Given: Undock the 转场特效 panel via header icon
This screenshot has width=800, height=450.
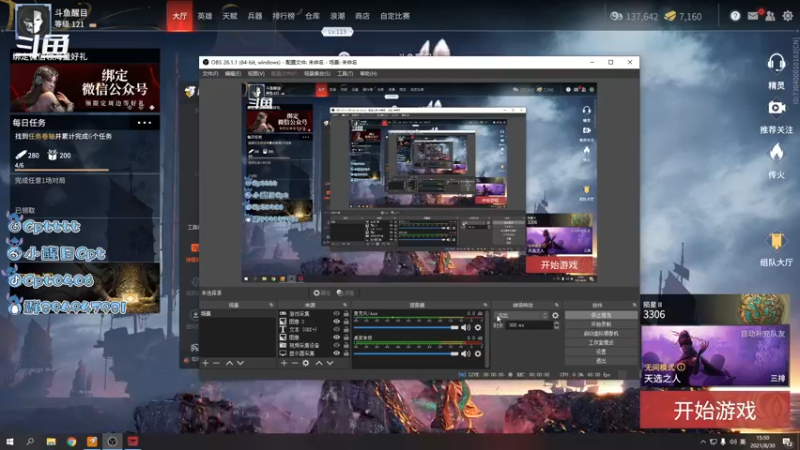Looking at the screenshot, I should coord(557,305).
